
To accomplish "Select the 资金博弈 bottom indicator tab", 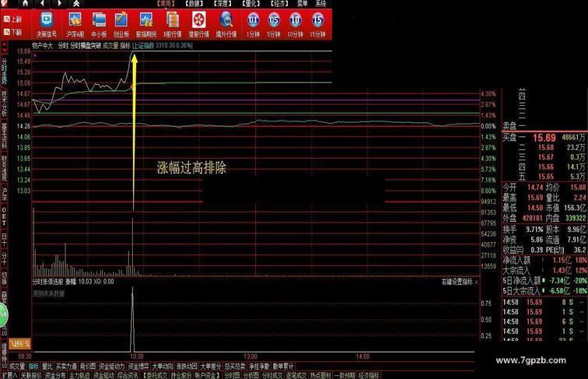I will point(138,367).
